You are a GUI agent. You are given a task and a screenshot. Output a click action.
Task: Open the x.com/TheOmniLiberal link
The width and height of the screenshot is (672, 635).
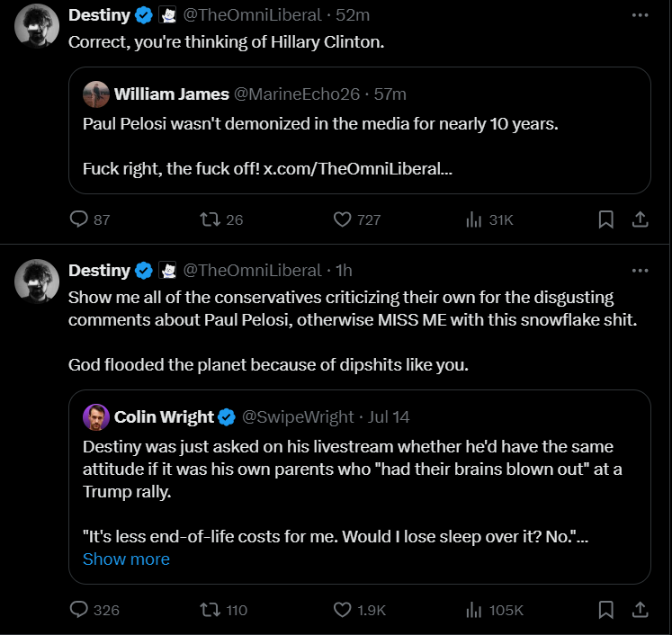click(x=357, y=168)
